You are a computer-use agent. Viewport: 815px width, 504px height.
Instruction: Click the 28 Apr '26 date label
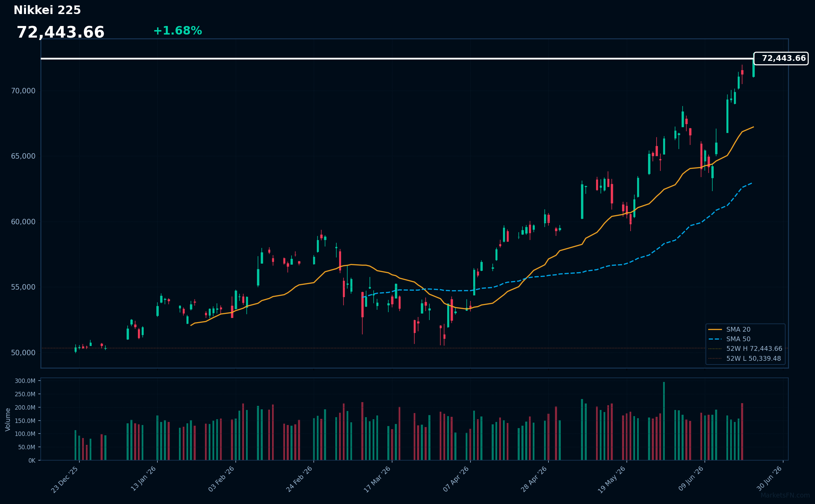[x=534, y=479]
